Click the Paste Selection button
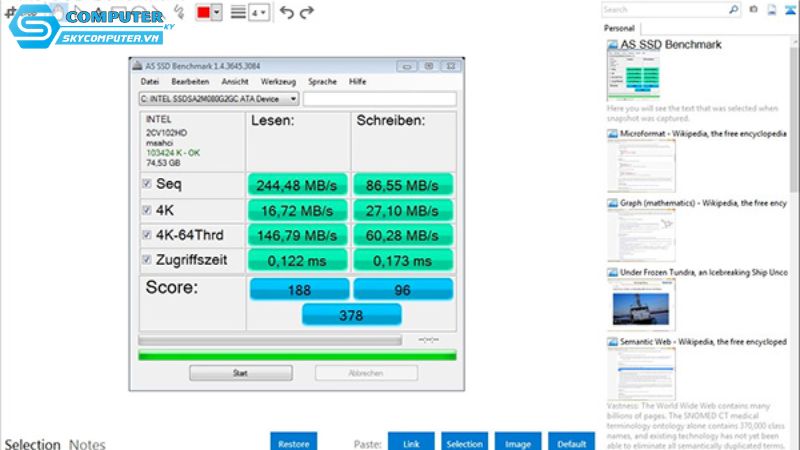800x450 pixels. [464, 442]
